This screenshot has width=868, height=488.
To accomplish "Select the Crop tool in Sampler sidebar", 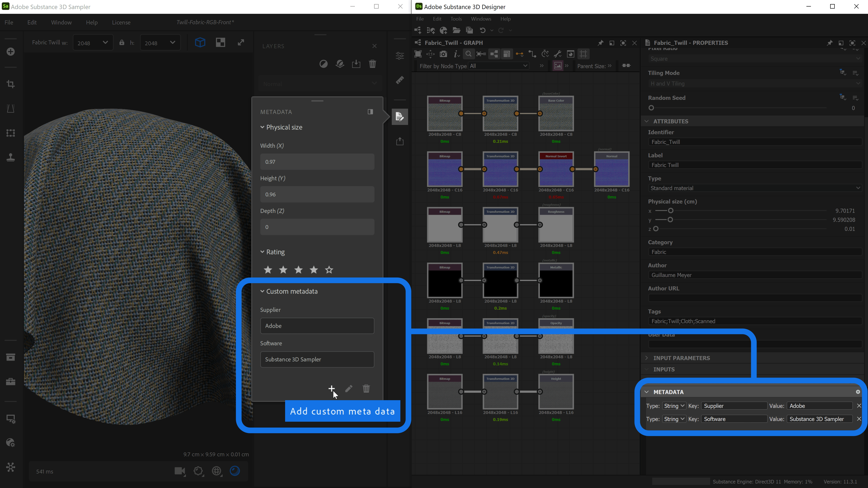I will 10,84.
